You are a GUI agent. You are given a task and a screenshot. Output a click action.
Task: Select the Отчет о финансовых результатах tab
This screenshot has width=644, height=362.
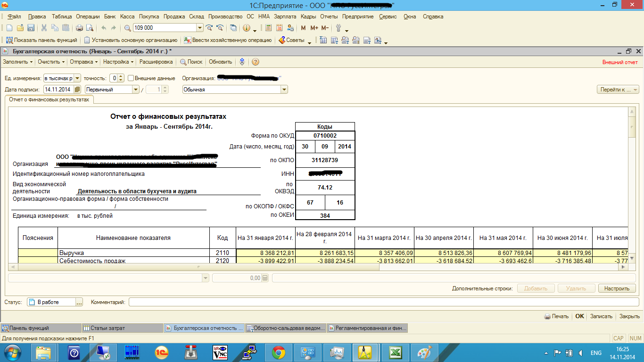49,99
